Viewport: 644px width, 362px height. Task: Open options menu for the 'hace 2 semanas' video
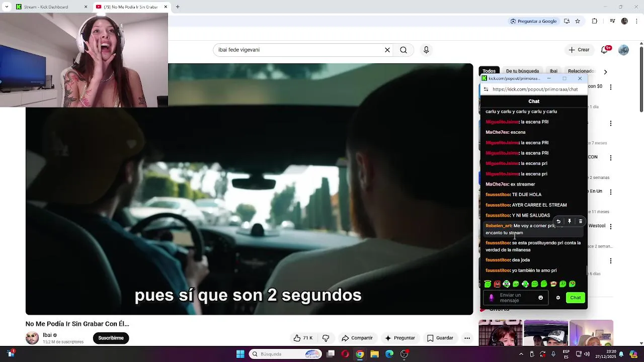pos(611,158)
